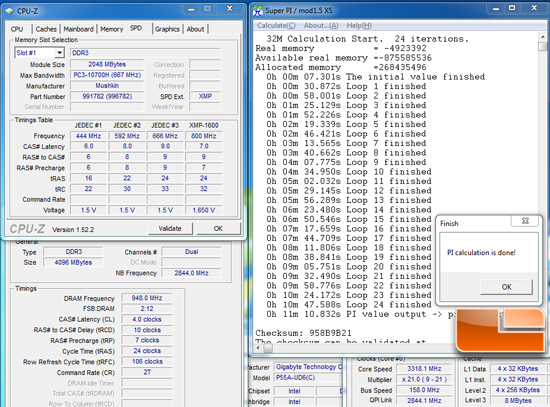Switch to the Graphics tab

[x=167, y=29]
